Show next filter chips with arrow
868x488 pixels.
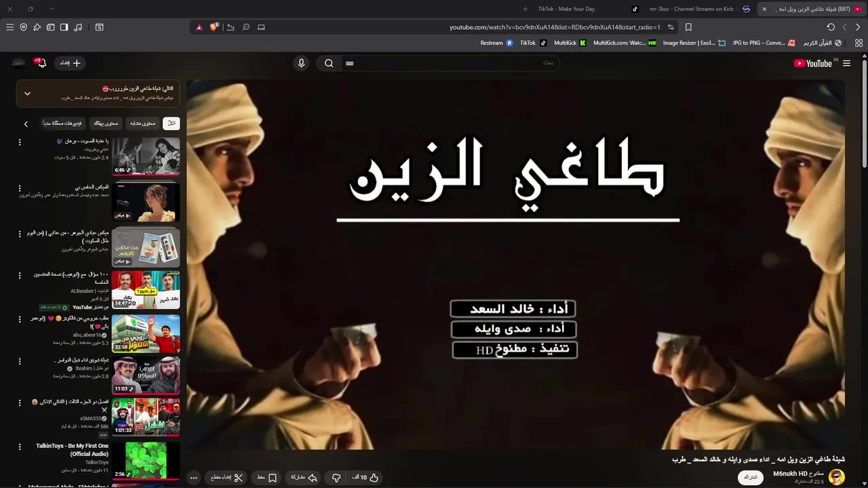26,124
